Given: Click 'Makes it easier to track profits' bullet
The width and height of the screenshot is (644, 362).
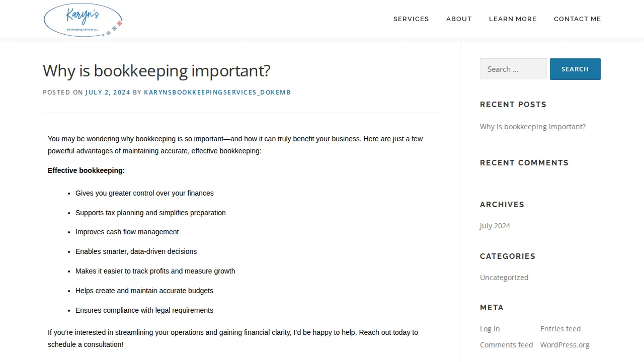Looking at the screenshot, I should tap(155, 271).
